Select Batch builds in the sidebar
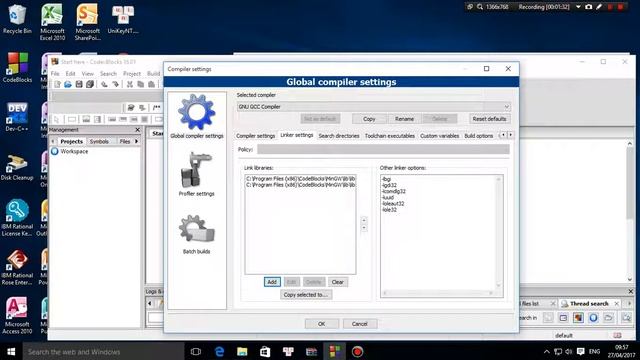 pos(196,234)
